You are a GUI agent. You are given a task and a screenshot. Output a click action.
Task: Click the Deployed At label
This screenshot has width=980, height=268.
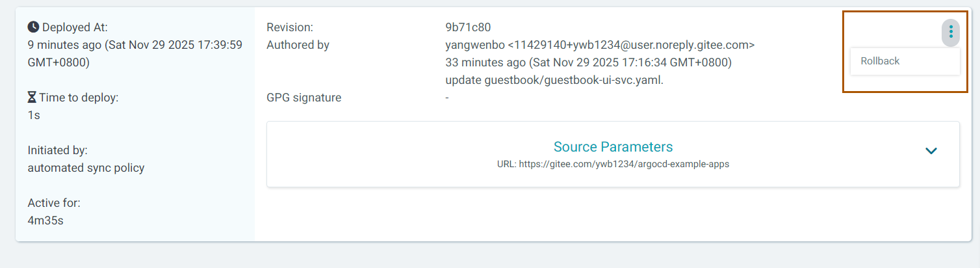tap(75, 27)
